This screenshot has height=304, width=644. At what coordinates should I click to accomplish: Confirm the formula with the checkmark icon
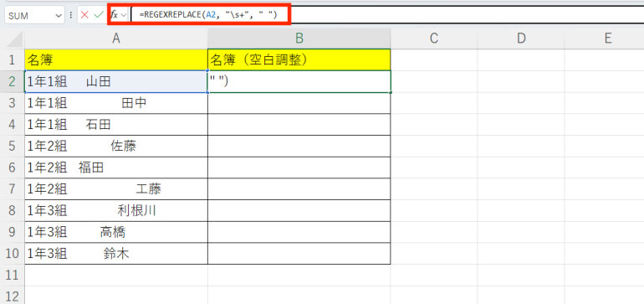(x=98, y=15)
